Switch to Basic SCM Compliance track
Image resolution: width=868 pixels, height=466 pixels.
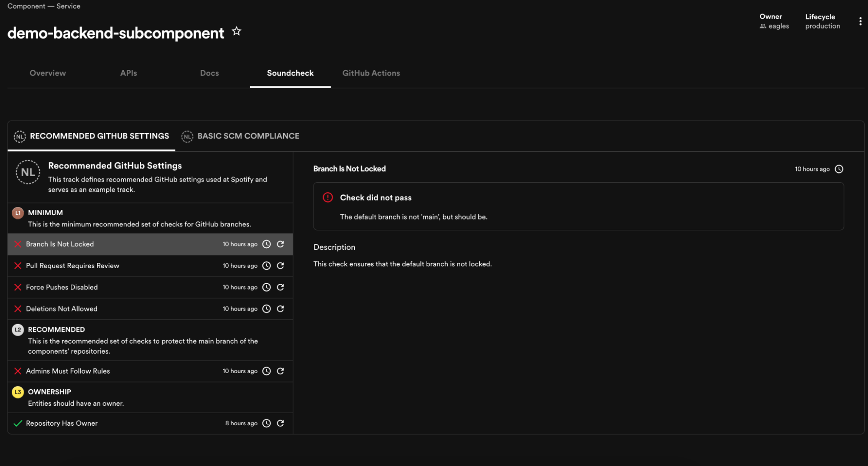click(x=248, y=136)
